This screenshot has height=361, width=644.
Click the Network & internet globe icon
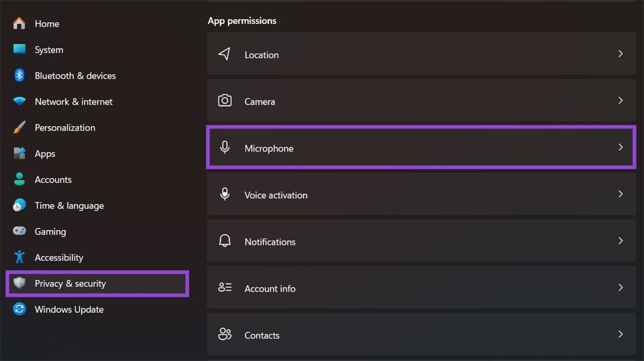tap(19, 101)
